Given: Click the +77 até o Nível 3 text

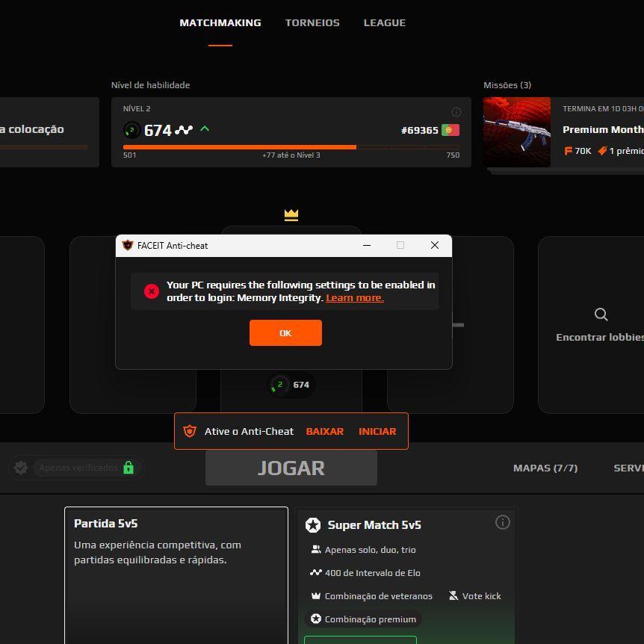Looking at the screenshot, I should click(x=291, y=155).
